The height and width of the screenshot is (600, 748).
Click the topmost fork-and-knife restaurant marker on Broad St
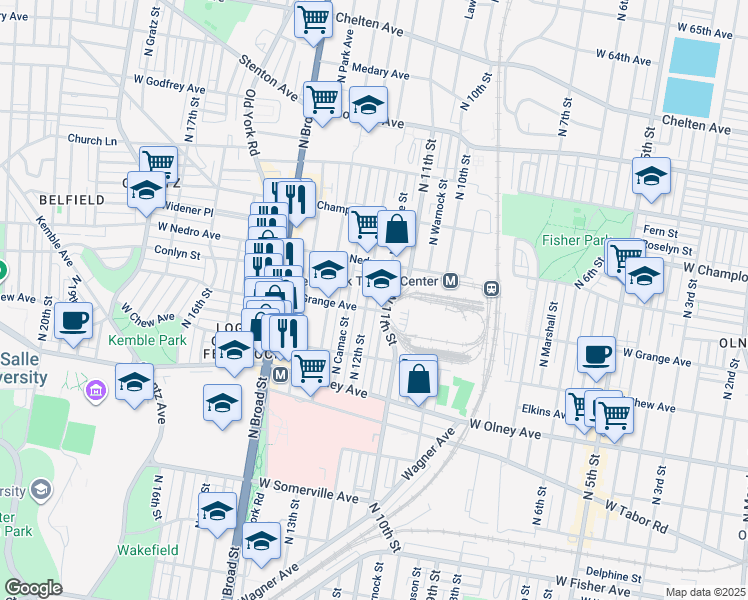[296, 202]
